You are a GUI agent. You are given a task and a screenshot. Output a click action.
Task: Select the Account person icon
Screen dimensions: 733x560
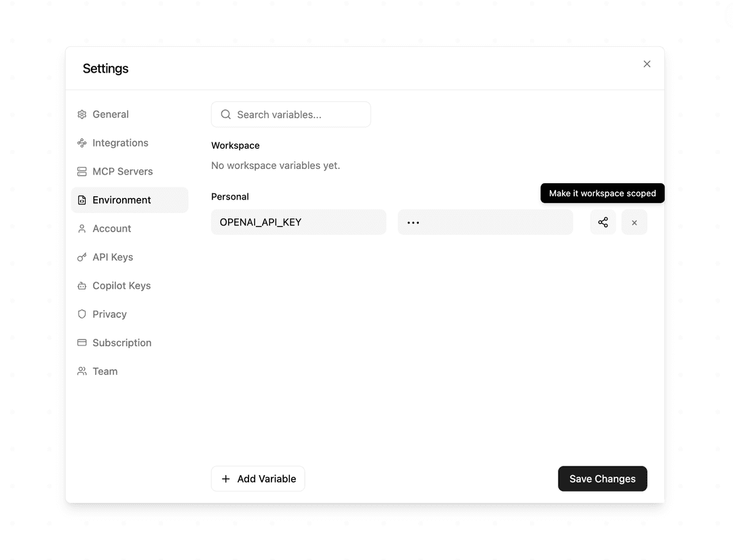81,228
